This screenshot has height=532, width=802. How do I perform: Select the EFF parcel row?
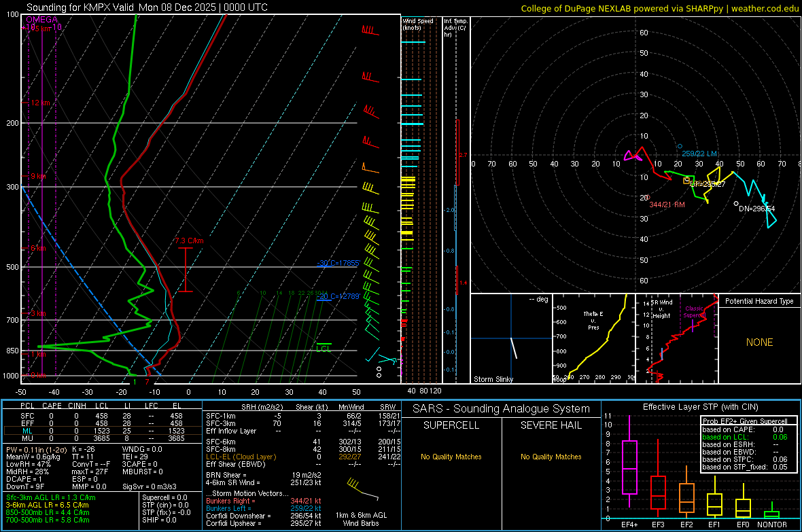point(102,423)
